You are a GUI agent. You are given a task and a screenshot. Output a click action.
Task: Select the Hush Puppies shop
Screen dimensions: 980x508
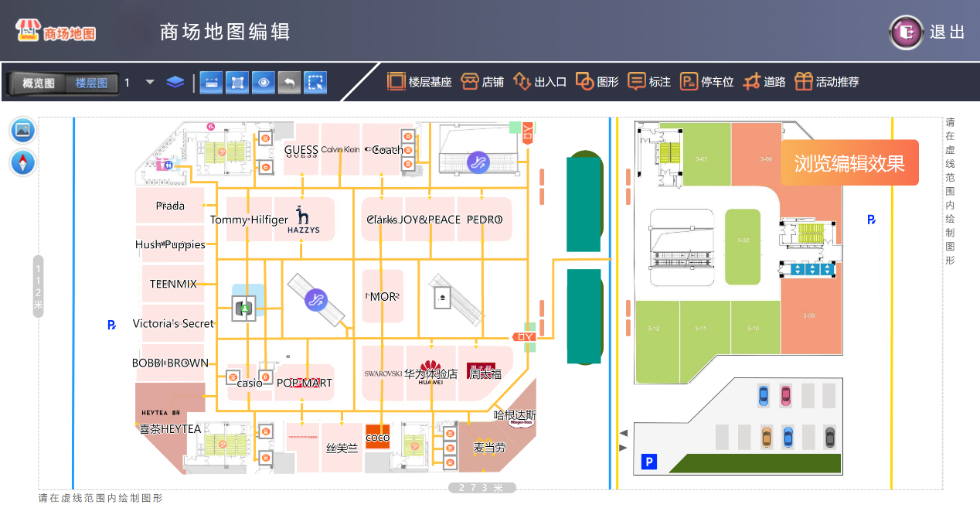[x=170, y=244]
